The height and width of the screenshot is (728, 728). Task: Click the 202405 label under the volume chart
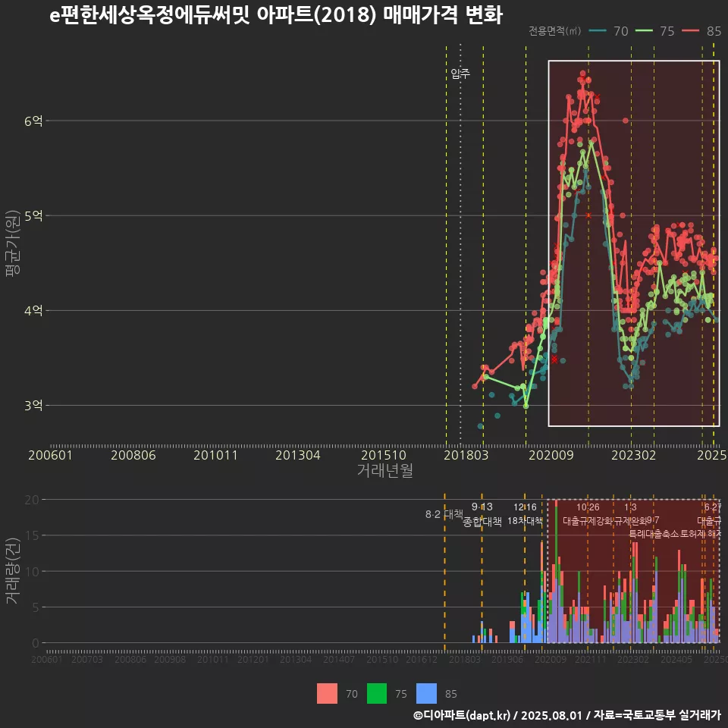(x=676, y=659)
